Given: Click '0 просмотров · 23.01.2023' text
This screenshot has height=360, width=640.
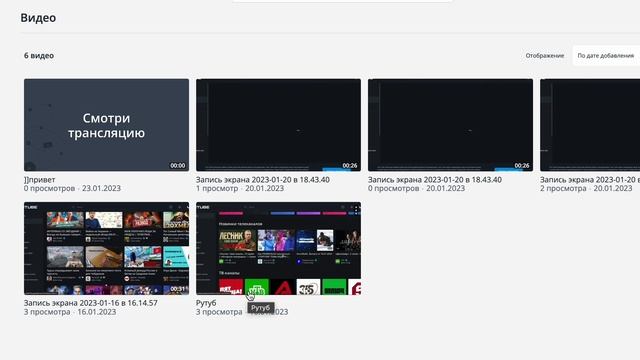Looking at the screenshot, I should point(72,189).
